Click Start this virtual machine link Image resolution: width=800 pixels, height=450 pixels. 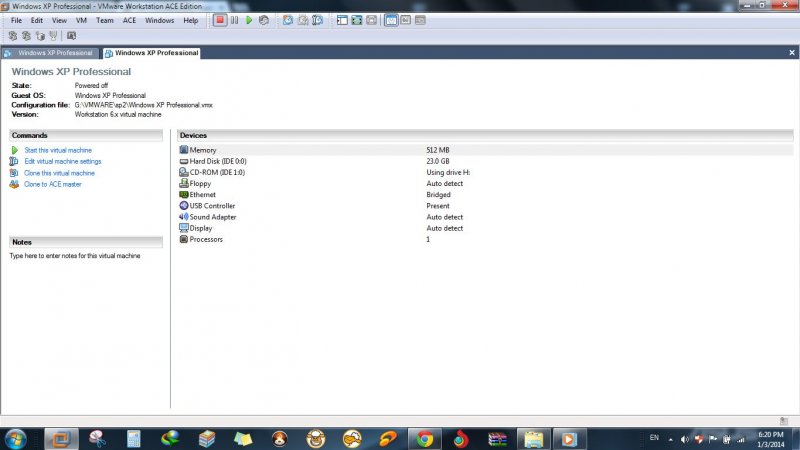point(58,150)
